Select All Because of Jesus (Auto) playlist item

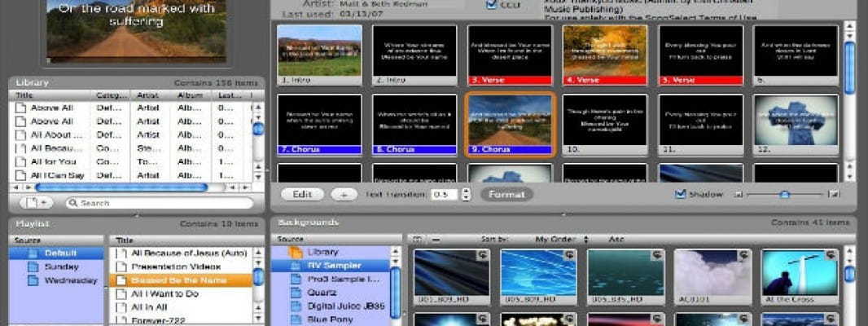point(181,253)
